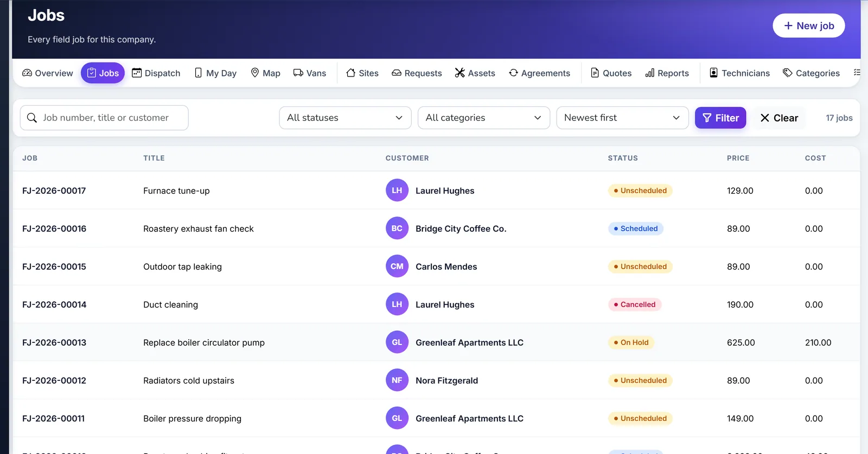
Task: Click the Categories tag icon
Action: [788, 73]
